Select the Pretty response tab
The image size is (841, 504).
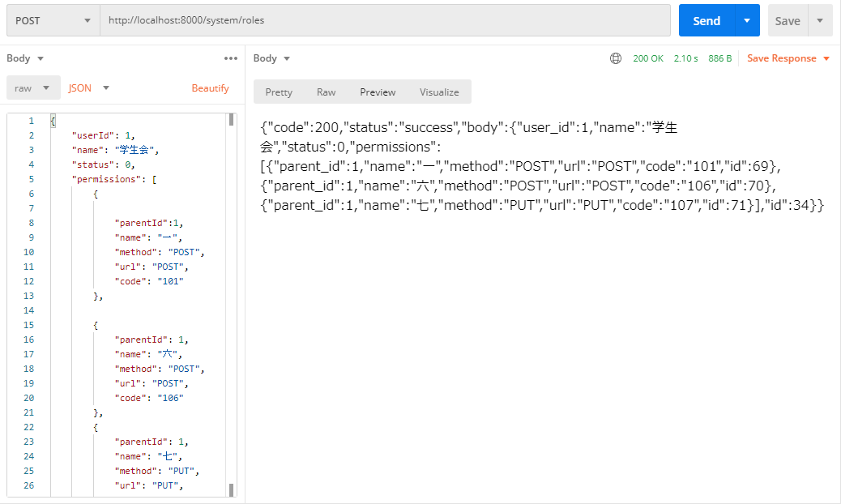279,92
